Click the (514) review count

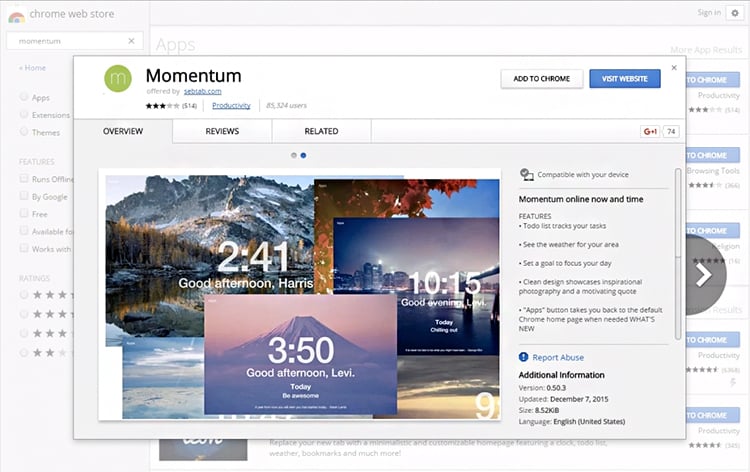point(189,106)
